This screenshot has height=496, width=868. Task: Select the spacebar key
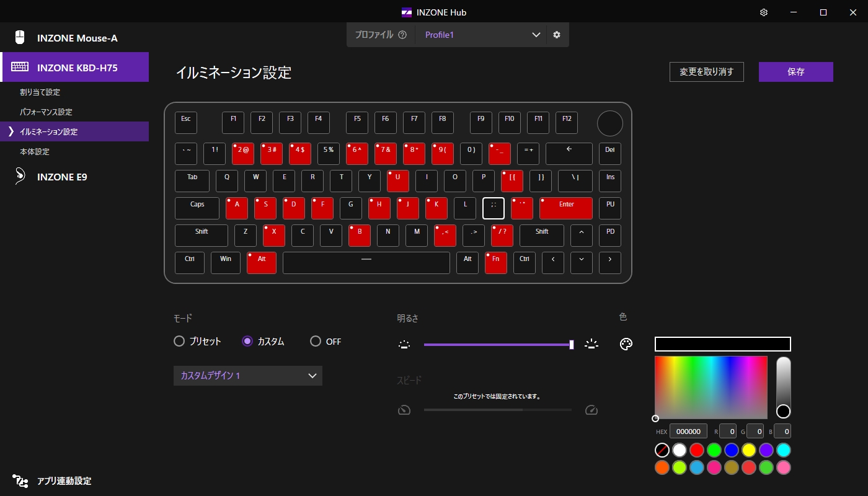point(366,263)
